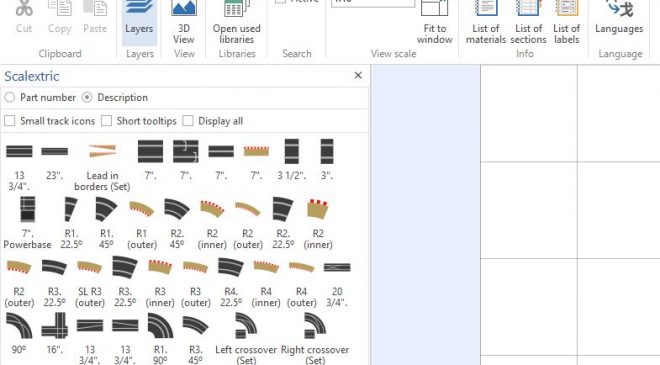
Task: Open the List of labels
Action: coord(567,23)
